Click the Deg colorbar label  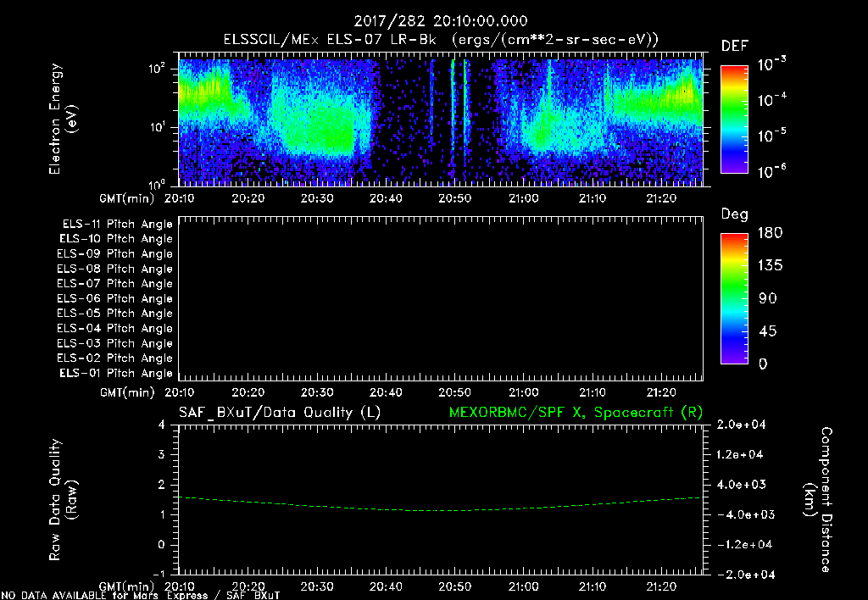(x=735, y=214)
